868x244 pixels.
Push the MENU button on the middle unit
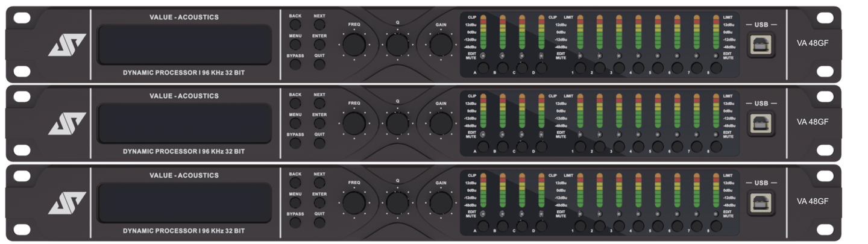(x=295, y=124)
